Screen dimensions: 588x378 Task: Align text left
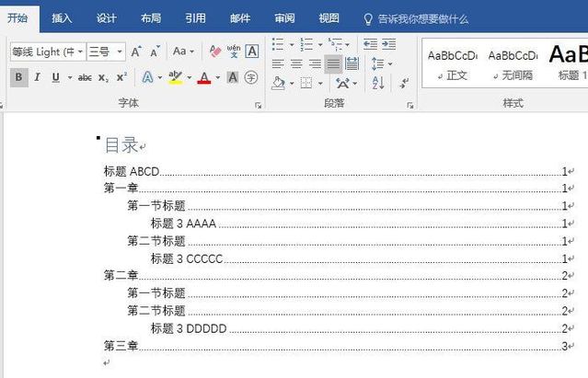click(278, 63)
